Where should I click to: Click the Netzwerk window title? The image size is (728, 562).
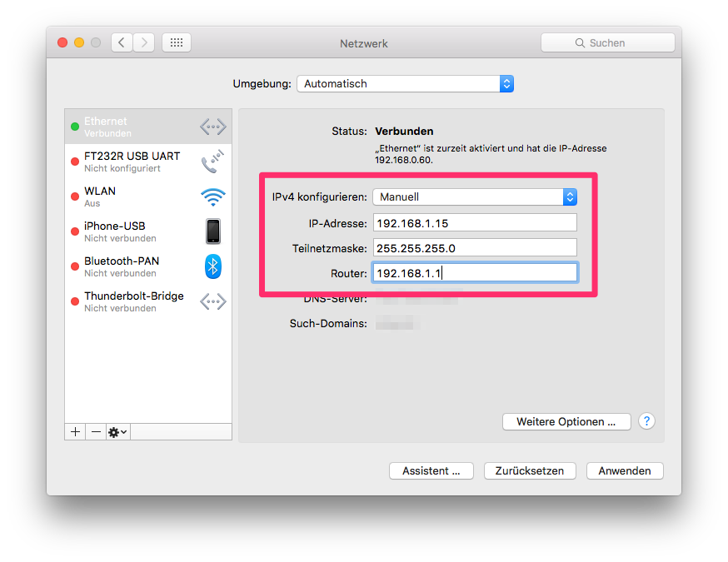363,43
